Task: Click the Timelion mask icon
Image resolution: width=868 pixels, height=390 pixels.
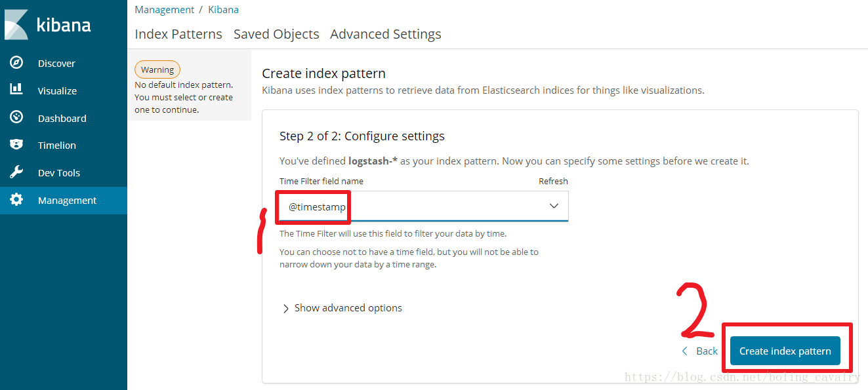Action: (x=16, y=145)
